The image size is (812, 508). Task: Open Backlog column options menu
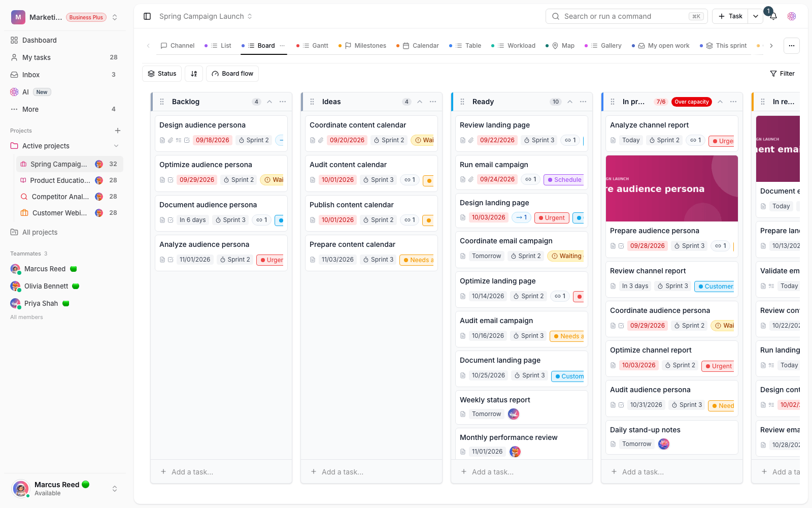tap(283, 102)
